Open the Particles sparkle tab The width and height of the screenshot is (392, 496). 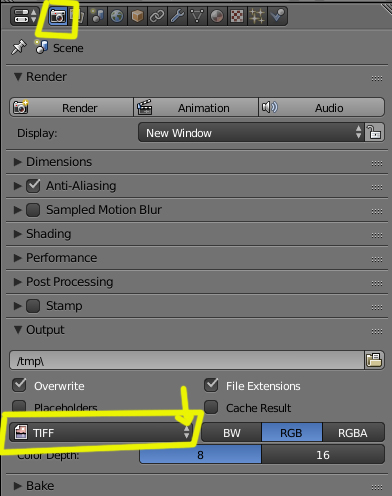tap(257, 16)
